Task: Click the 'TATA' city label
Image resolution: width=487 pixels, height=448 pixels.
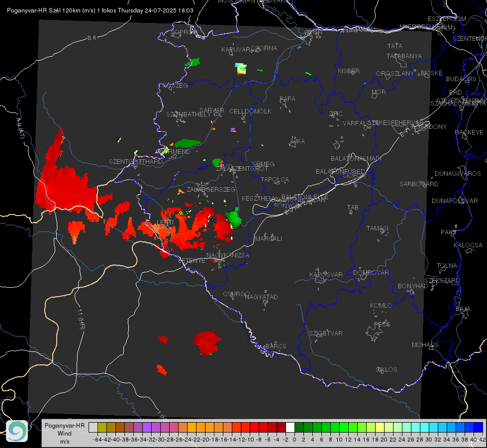Action: point(395,46)
